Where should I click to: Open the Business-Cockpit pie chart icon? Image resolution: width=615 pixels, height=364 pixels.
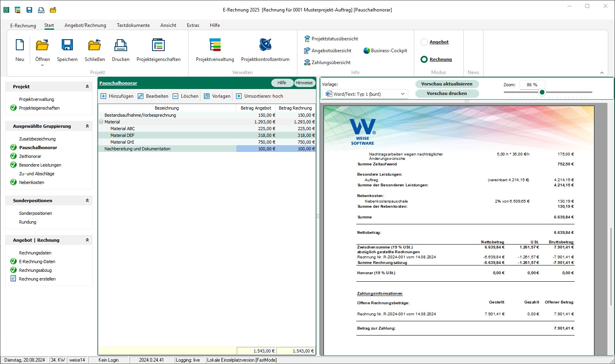(366, 51)
